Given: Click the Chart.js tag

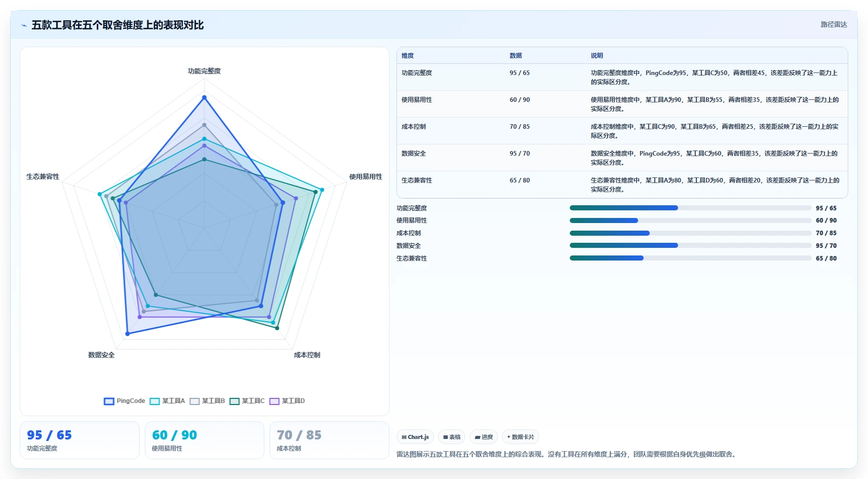Looking at the screenshot, I should pos(415,437).
